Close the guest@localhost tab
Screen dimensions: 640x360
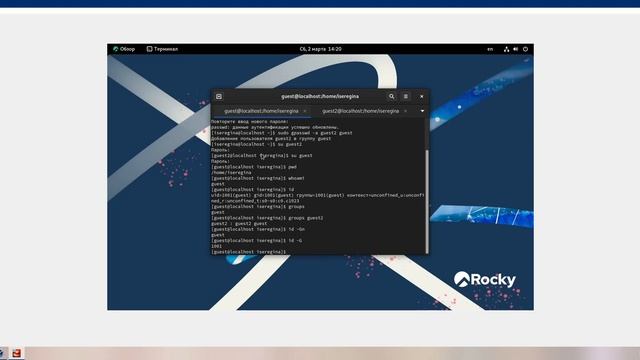[x=304, y=111]
